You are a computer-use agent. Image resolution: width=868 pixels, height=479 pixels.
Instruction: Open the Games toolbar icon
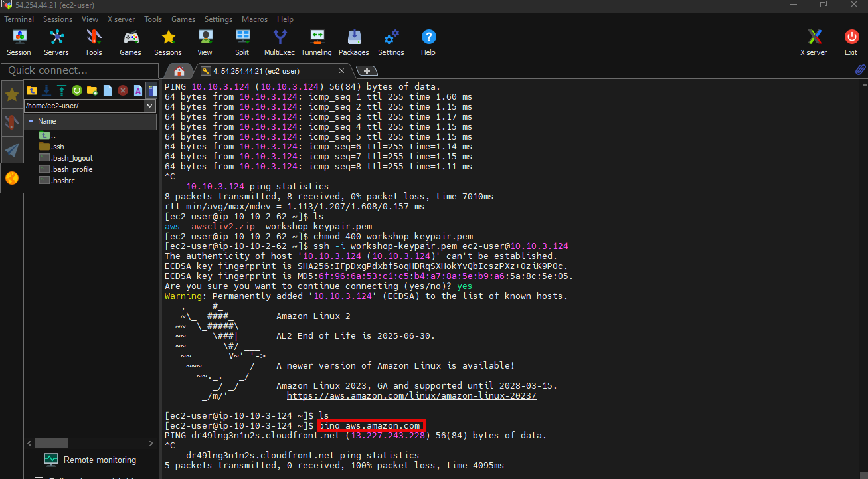(131, 43)
